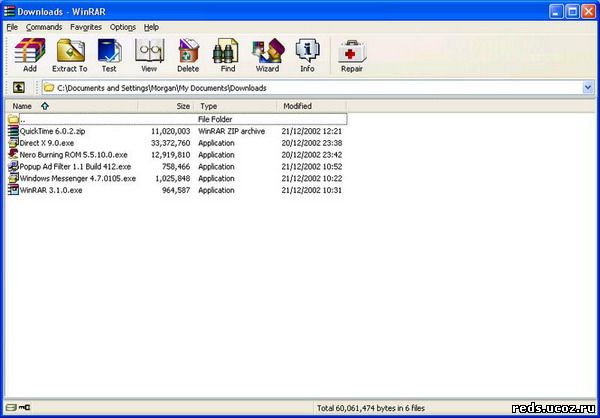The height and width of the screenshot is (418, 600).
Task: Click the Nero Burning ROM file icon
Action: [13, 155]
